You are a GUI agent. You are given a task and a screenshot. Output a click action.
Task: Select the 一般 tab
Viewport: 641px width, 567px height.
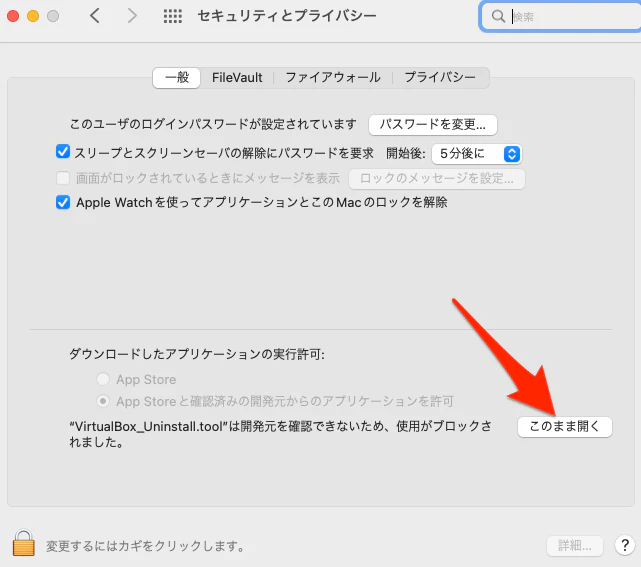click(x=177, y=77)
